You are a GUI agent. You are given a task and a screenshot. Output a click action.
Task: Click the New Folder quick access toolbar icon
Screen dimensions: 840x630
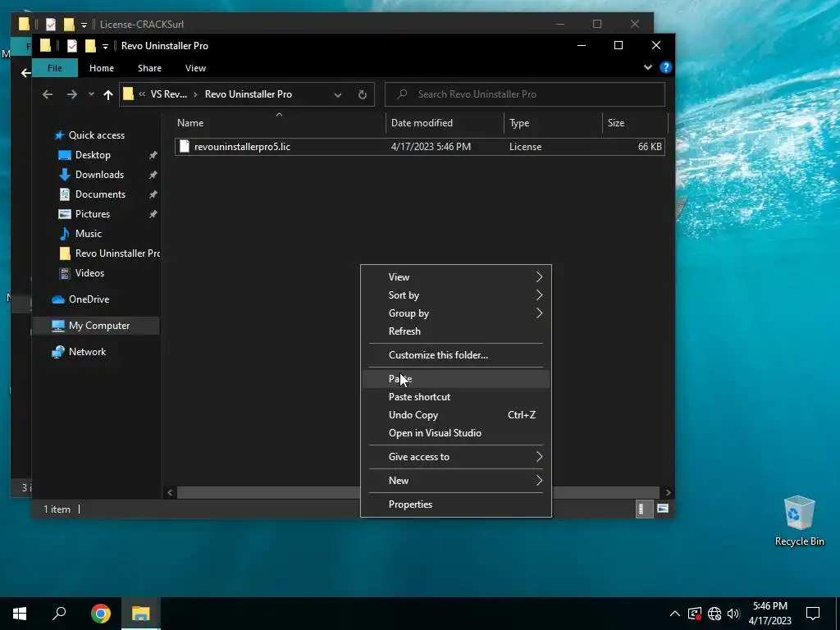[90, 46]
